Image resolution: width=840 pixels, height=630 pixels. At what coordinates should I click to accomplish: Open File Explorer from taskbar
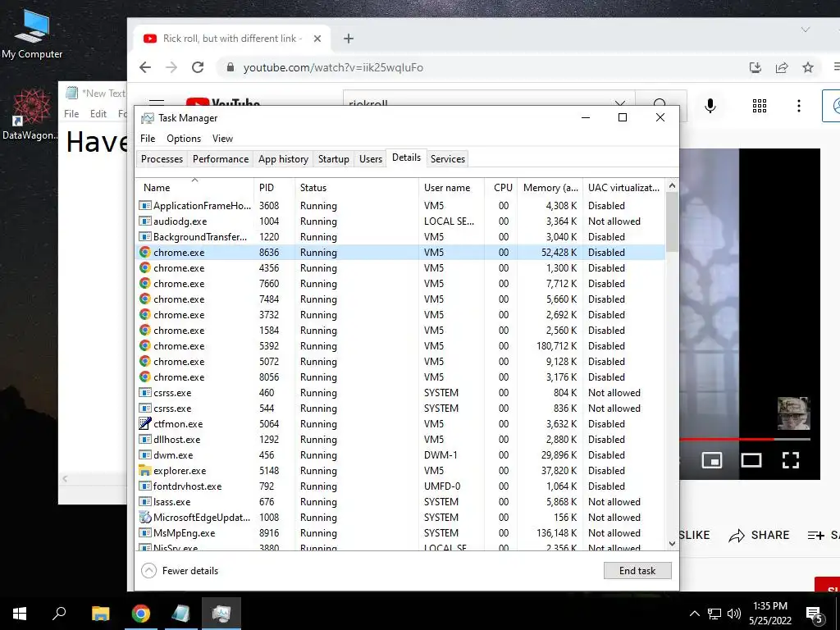click(100, 614)
